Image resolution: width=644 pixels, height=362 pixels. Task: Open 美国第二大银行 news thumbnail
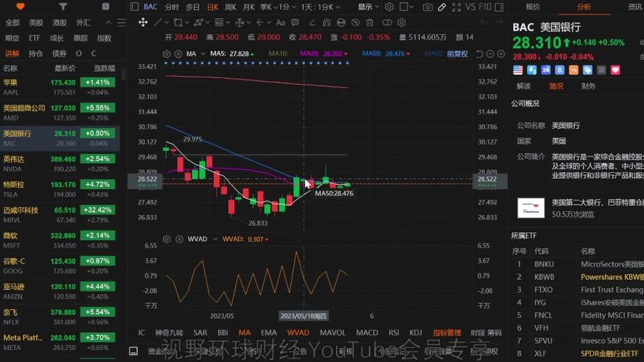[x=531, y=208]
